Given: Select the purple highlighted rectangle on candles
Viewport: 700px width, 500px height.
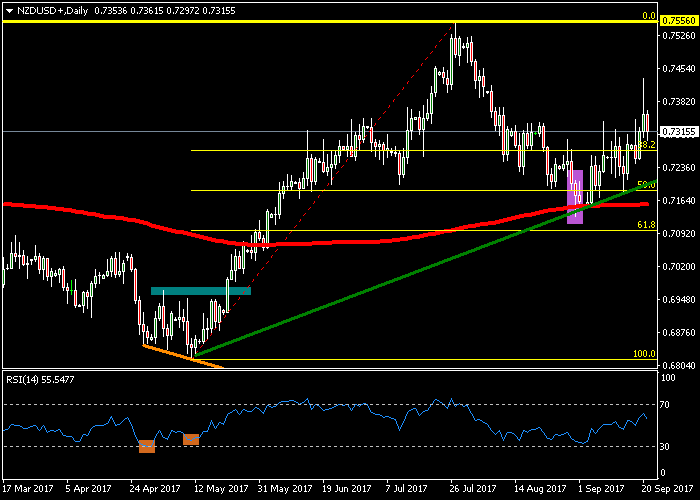Looking at the screenshot, I should coord(575,196).
